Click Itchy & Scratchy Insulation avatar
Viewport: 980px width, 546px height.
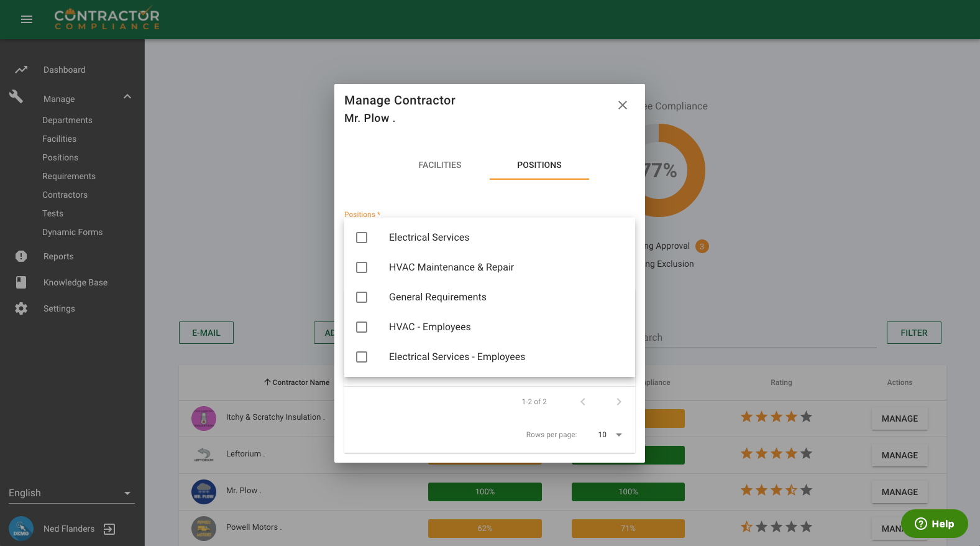coord(204,419)
